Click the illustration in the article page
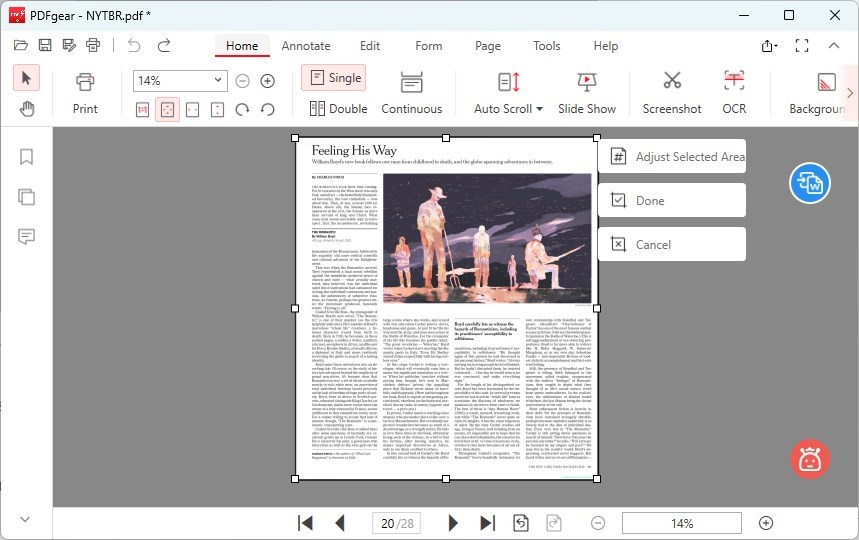This screenshot has width=859, height=540. click(x=487, y=238)
